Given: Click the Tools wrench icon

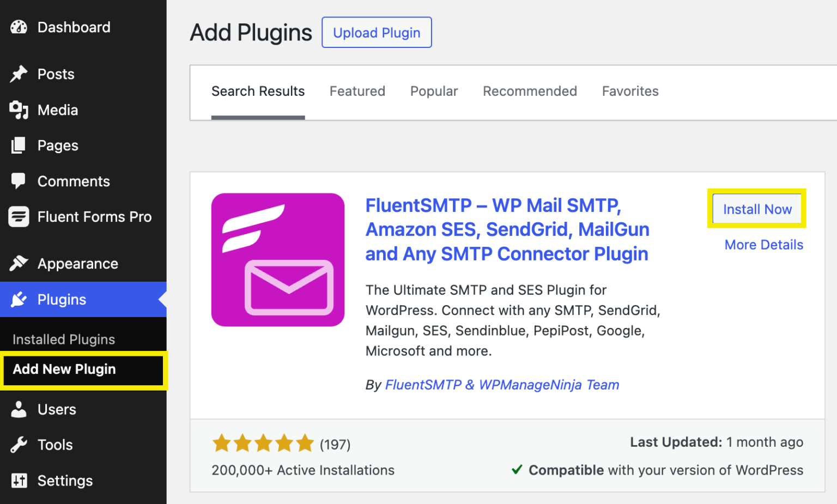Looking at the screenshot, I should tap(19, 445).
